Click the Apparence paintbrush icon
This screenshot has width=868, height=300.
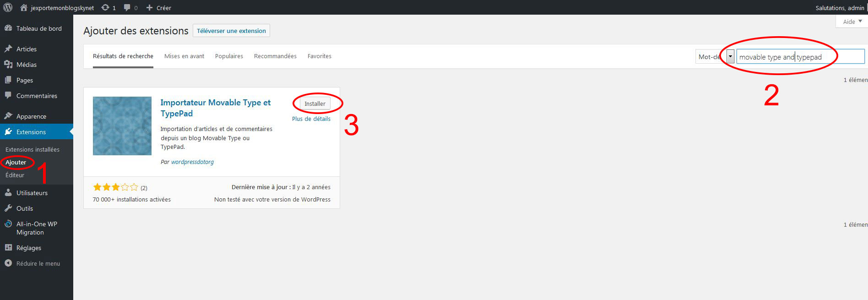(8, 116)
